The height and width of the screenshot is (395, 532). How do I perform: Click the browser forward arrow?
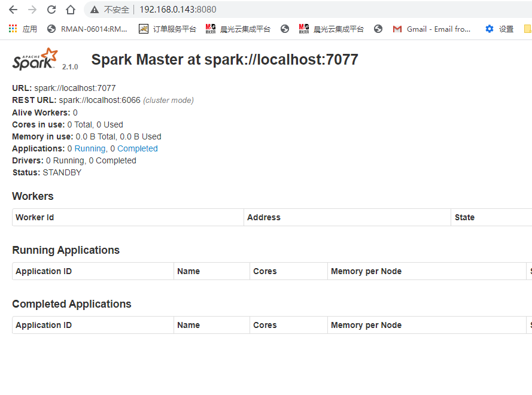(32, 10)
